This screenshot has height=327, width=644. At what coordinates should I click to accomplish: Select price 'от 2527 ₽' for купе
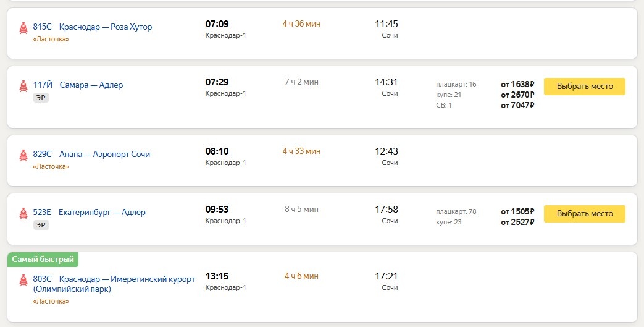pyautogui.click(x=517, y=222)
